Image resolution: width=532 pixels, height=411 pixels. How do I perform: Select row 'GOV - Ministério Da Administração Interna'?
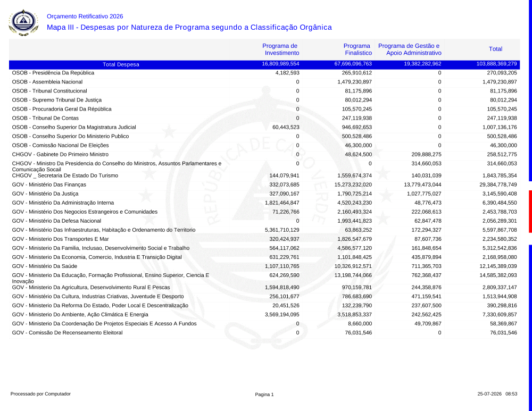[264, 203]
